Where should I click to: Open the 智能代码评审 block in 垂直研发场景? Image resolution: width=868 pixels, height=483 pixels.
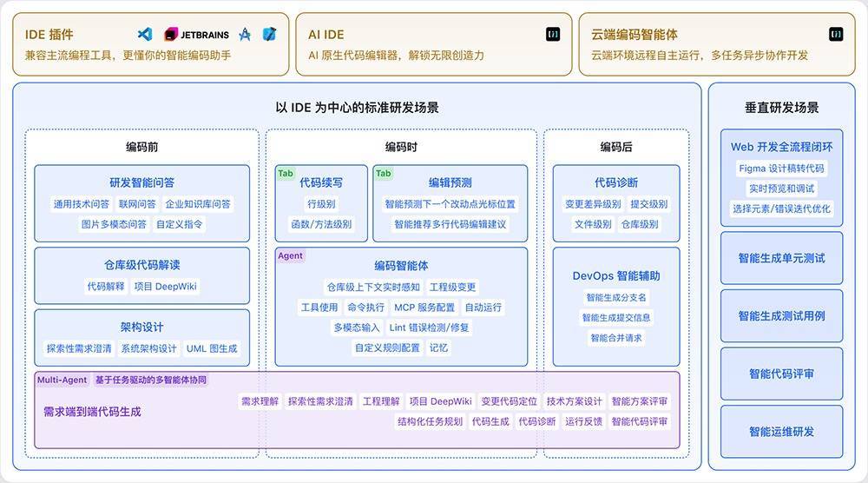click(x=781, y=374)
